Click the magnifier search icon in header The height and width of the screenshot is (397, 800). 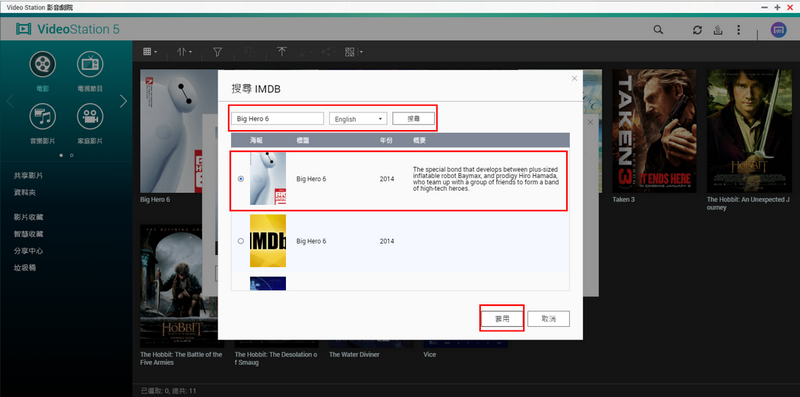pyautogui.click(x=658, y=30)
